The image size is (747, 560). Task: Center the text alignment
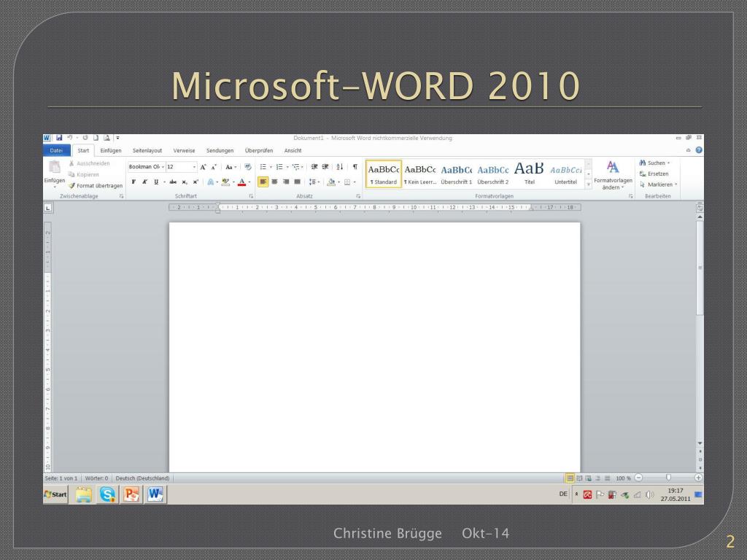click(x=274, y=182)
